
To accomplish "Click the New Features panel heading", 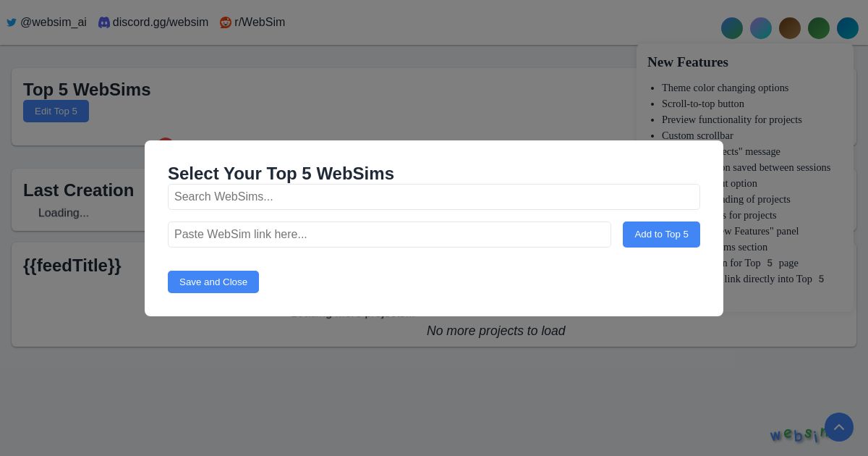I will 688,62.
